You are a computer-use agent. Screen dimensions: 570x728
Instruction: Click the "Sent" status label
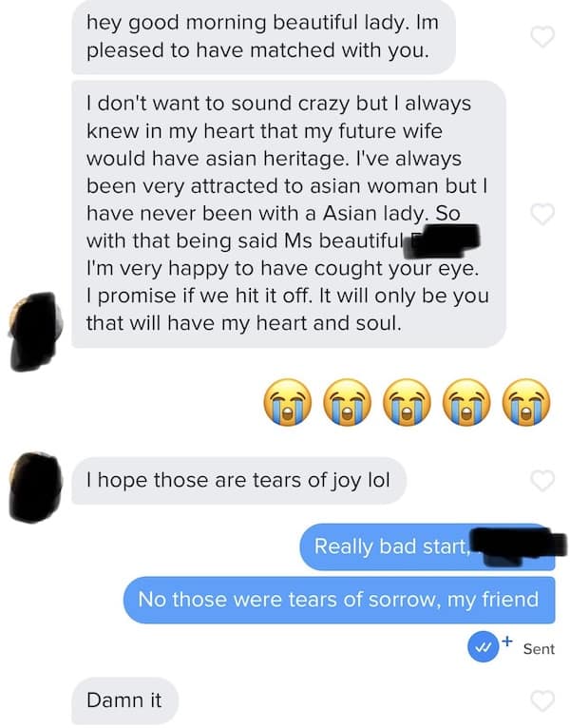(539, 648)
